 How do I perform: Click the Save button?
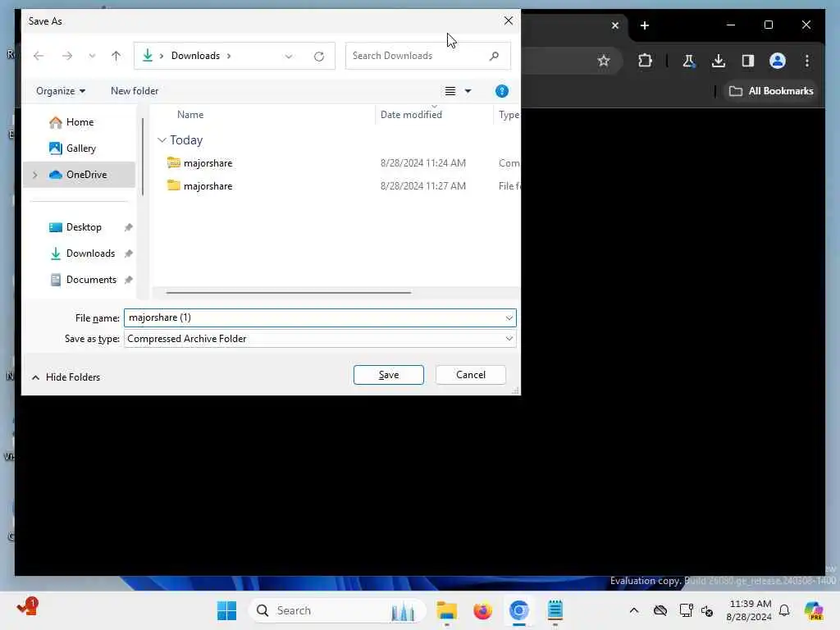pos(388,375)
